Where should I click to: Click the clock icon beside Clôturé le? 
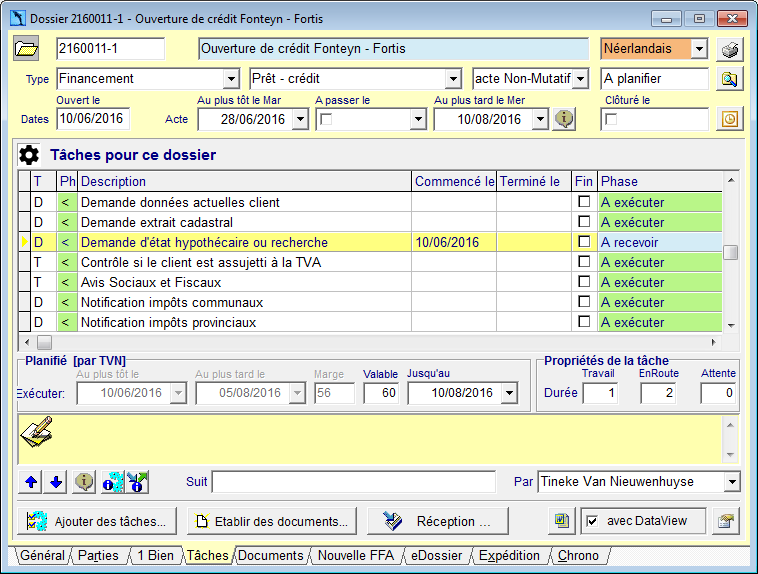tap(729, 119)
